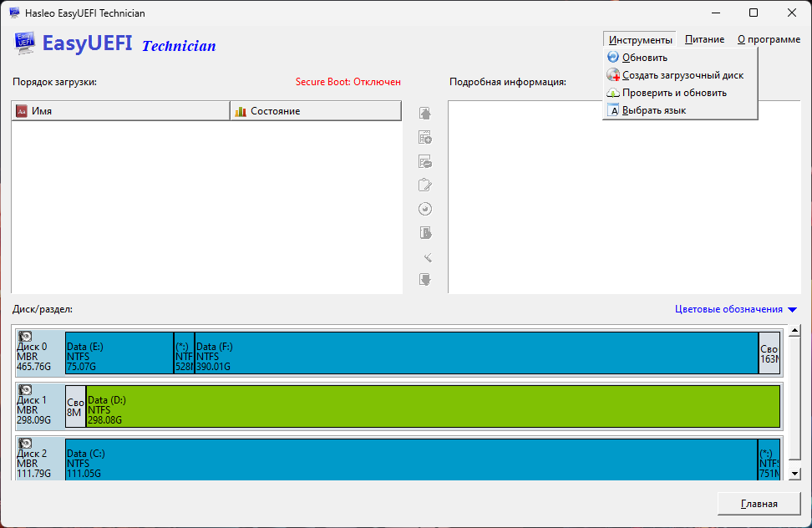This screenshot has height=528, width=812.
Task: Click the Диск 1 hard drive icon
Action: tap(25, 390)
